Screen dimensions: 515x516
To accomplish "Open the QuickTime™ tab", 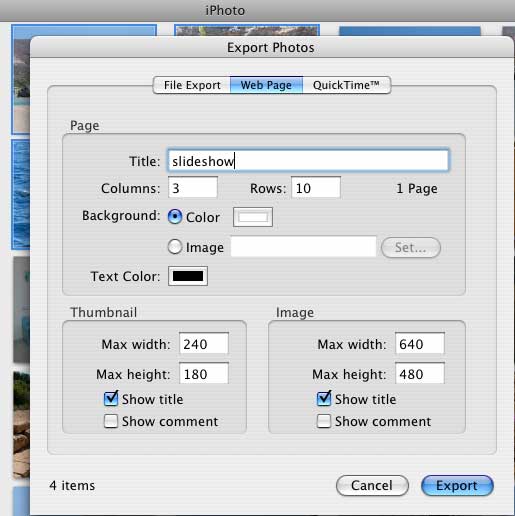I will pos(346,85).
